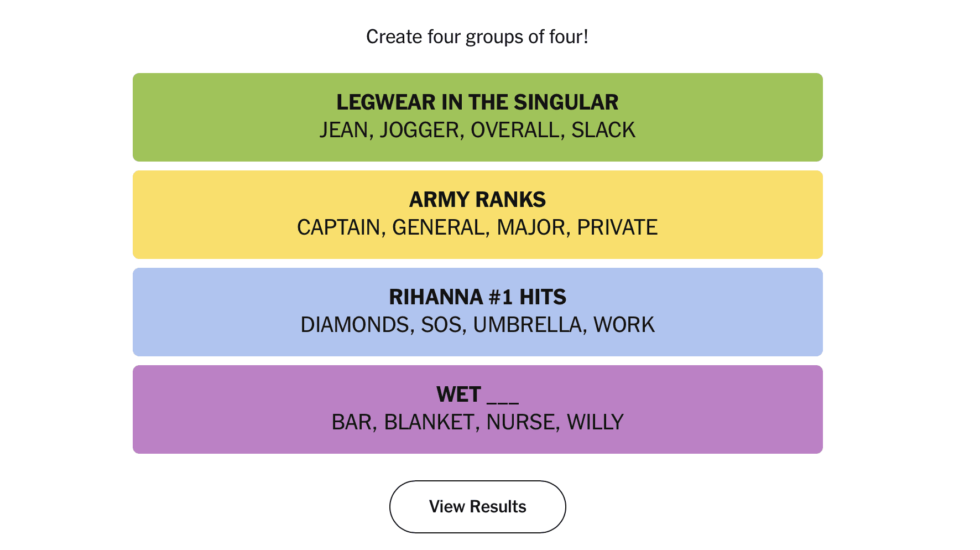Select the LEGWEAR IN THE SINGULAR title

click(x=477, y=102)
